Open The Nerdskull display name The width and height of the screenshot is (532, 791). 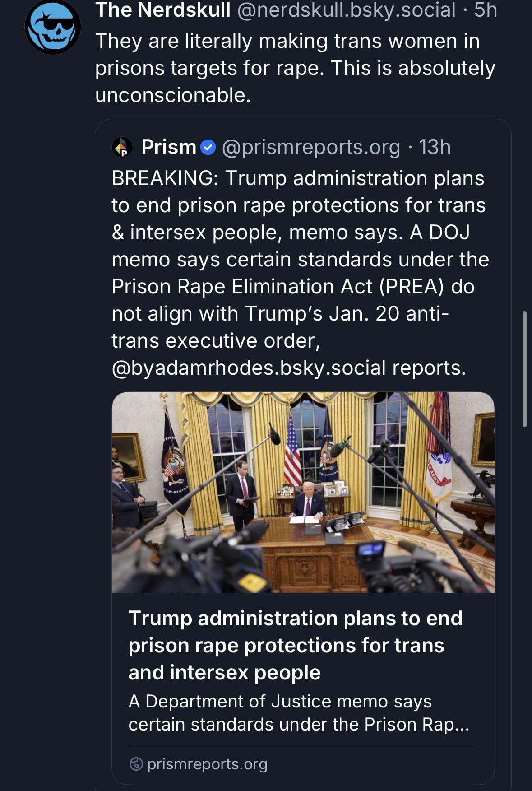pos(163,10)
